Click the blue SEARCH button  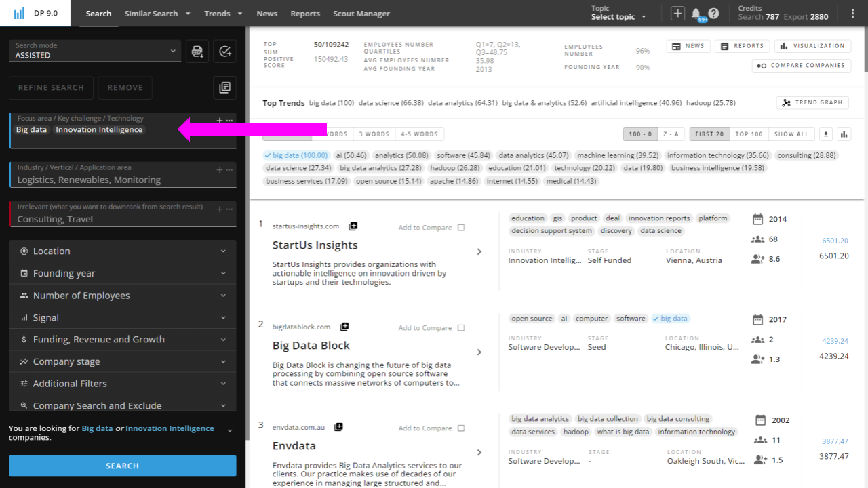[123, 466]
